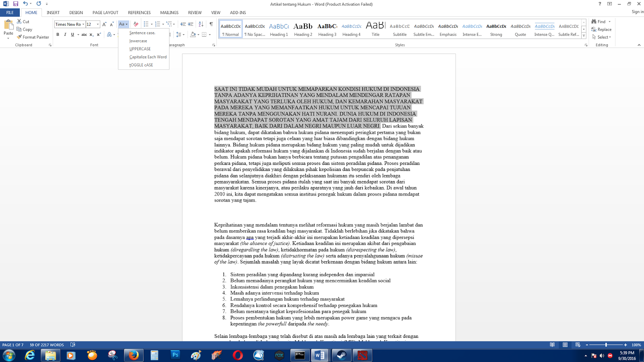Click Sign in link

[638, 12]
